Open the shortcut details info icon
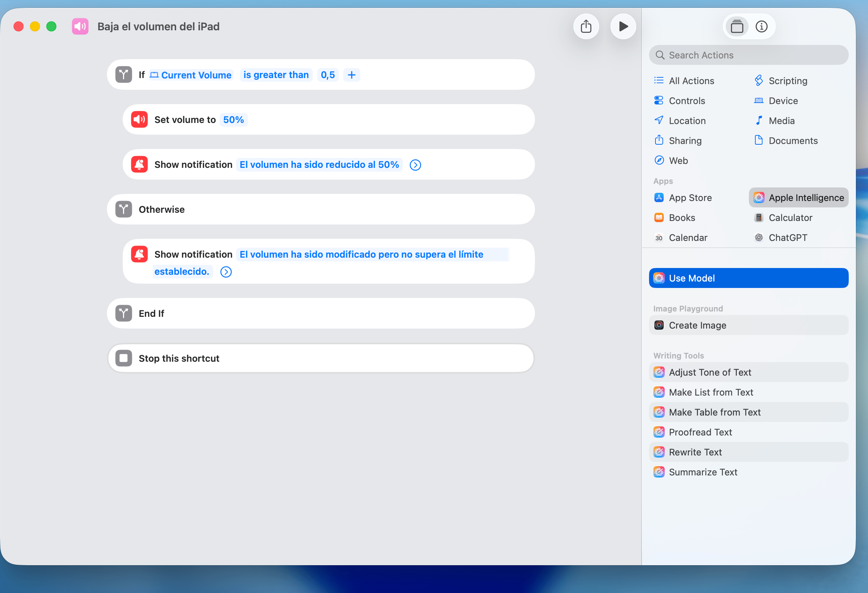Viewport: 868px width, 593px height. 761,26
